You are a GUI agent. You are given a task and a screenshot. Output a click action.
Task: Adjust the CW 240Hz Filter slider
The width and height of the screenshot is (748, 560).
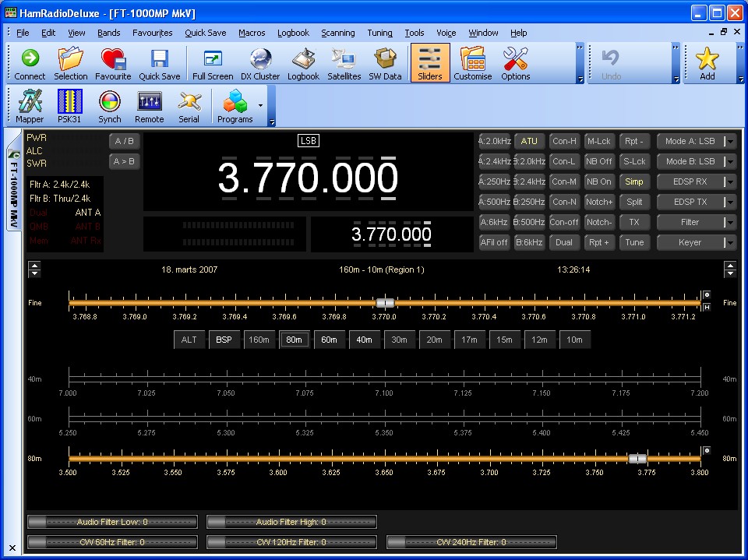471,542
